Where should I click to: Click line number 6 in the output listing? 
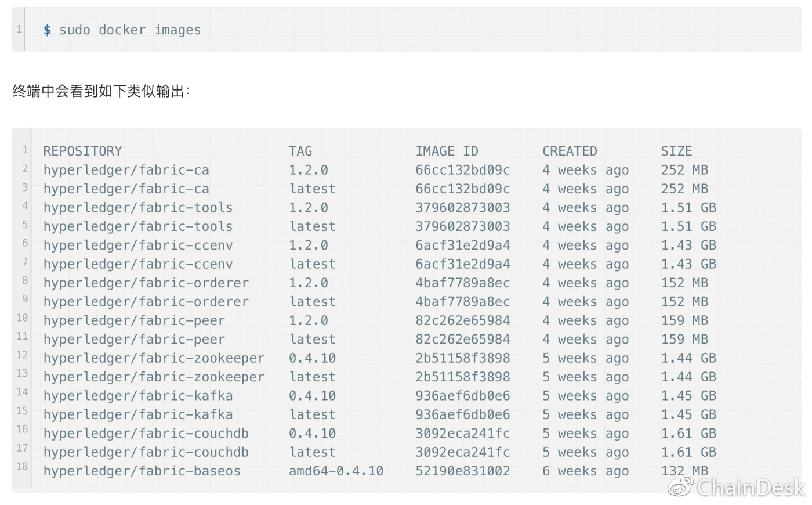(25, 243)
